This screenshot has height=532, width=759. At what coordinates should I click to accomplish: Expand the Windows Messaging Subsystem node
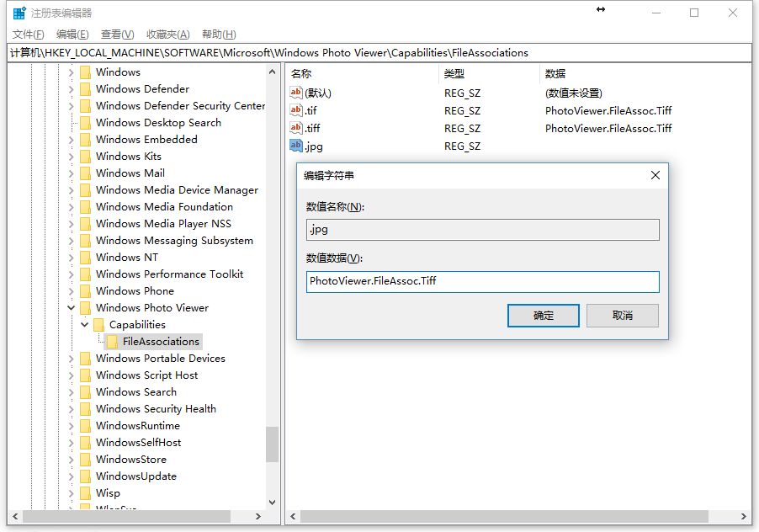tap(72, 241)
